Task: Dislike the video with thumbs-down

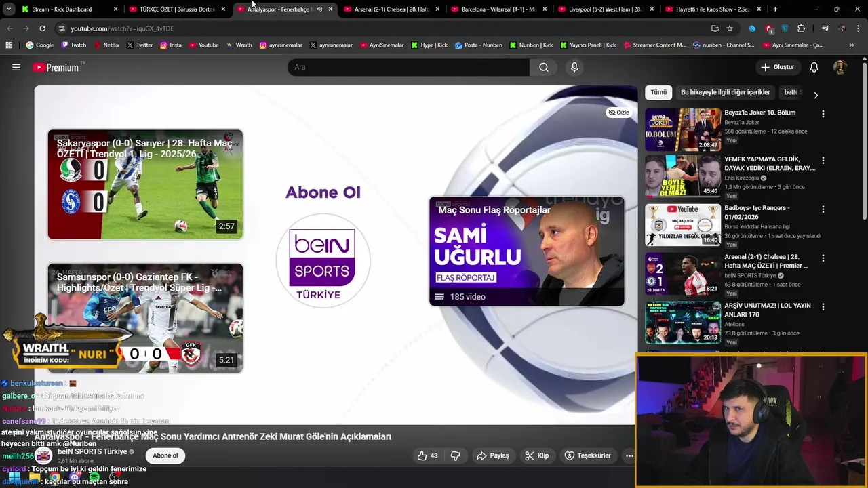Action: click(x=456, y=455)
